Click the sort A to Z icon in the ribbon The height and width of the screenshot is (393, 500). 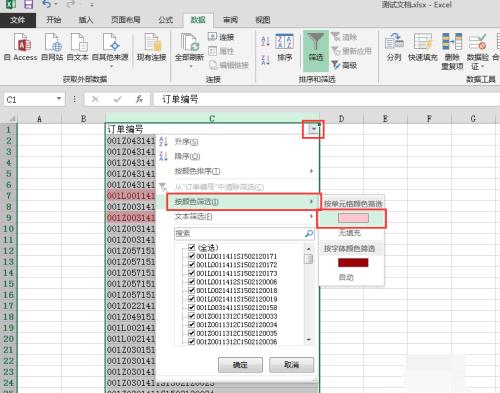[265, 41]
